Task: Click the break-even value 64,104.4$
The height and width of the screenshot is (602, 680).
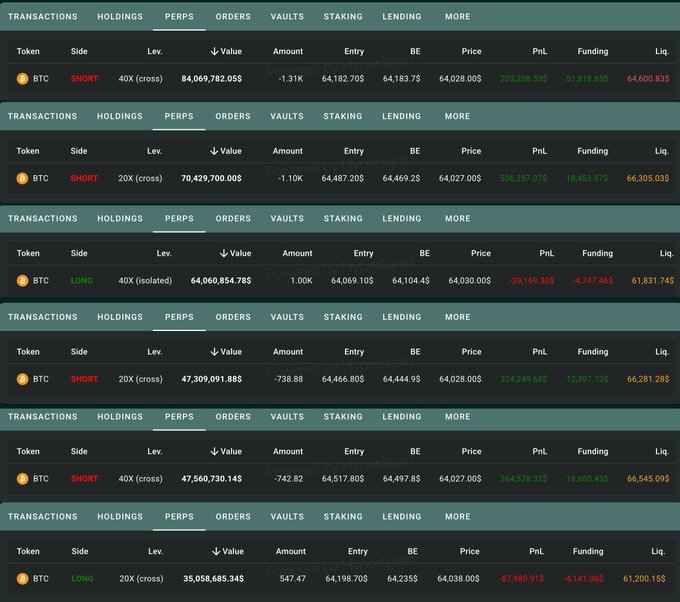Action: point(411,281)
